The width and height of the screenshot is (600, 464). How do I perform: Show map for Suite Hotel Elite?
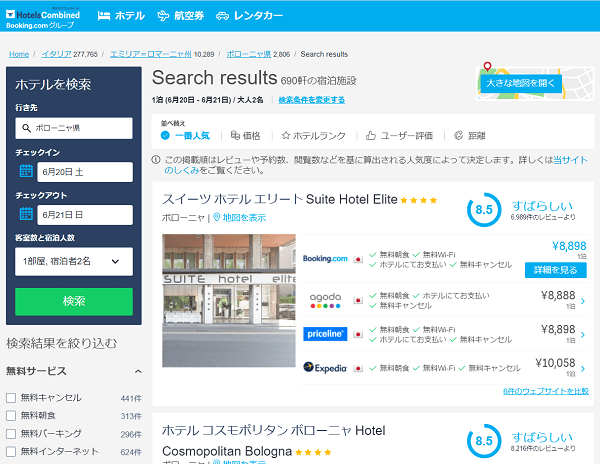(x=240, y=218)
